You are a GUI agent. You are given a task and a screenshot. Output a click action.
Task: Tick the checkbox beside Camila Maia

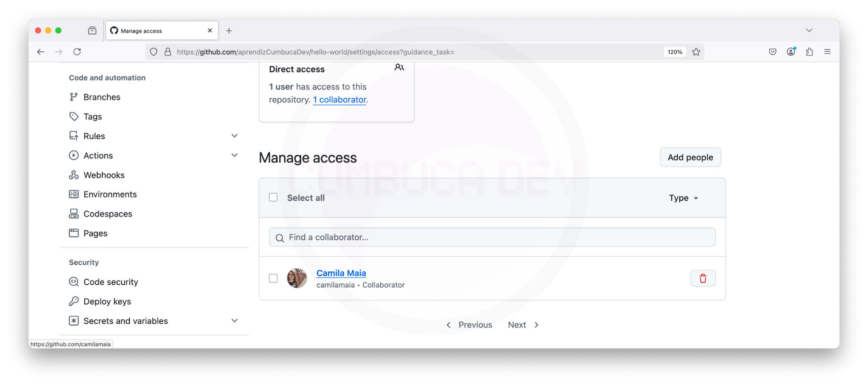tap(273, 278)
